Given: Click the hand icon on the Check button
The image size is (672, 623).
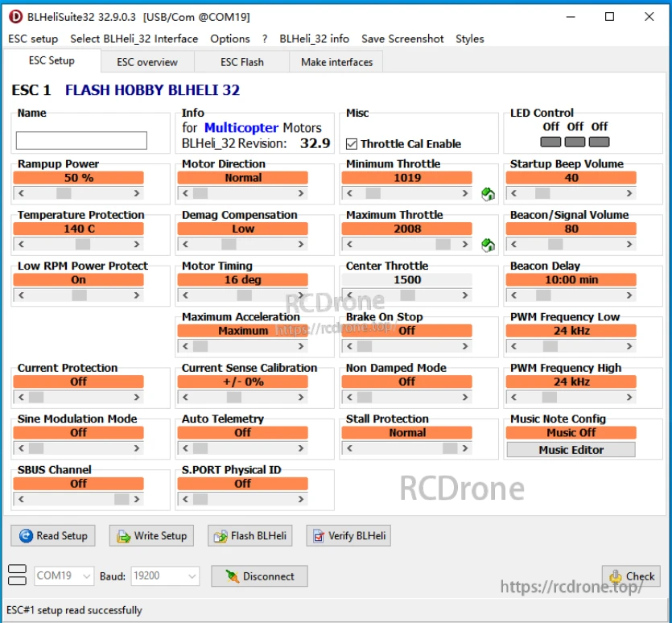Looking at the screenshot, I should (x=616, y=576).
